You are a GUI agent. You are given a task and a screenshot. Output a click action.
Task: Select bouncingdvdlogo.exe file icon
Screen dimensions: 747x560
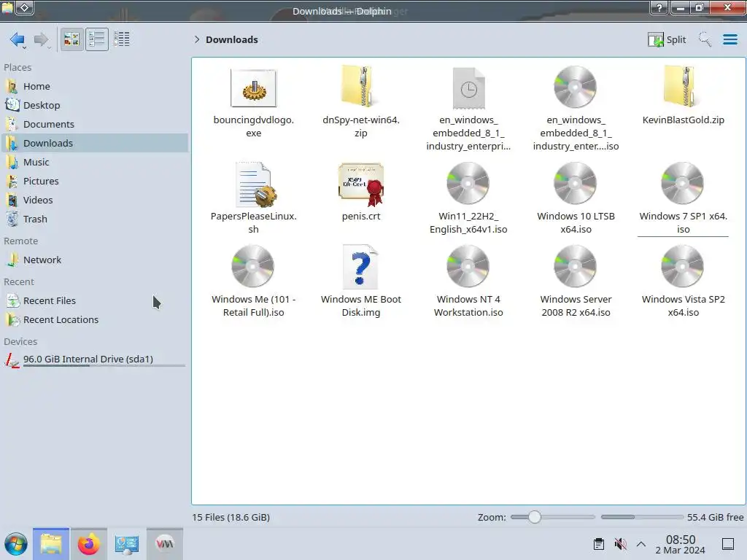pos(253,88)
